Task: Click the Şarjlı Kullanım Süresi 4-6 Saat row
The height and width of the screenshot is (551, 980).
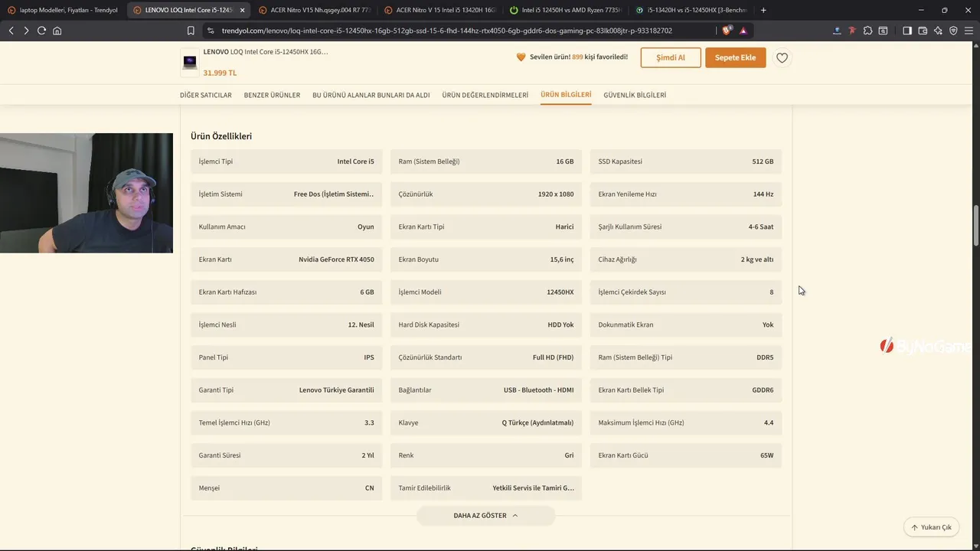Action: click(x=686, y=227)
